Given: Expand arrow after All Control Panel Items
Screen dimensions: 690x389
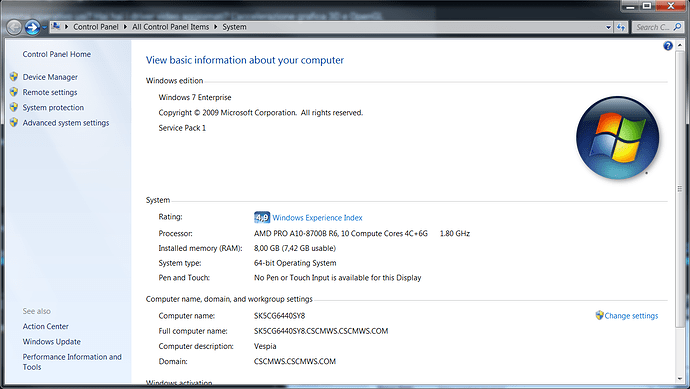Looking at the screenshot, I should [x=216, y=27].
